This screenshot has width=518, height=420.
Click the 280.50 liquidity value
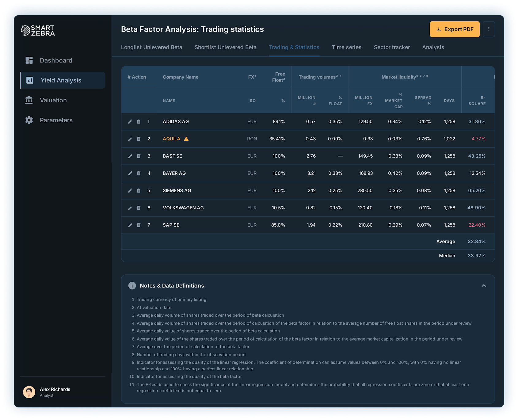[x=365, y=191]
